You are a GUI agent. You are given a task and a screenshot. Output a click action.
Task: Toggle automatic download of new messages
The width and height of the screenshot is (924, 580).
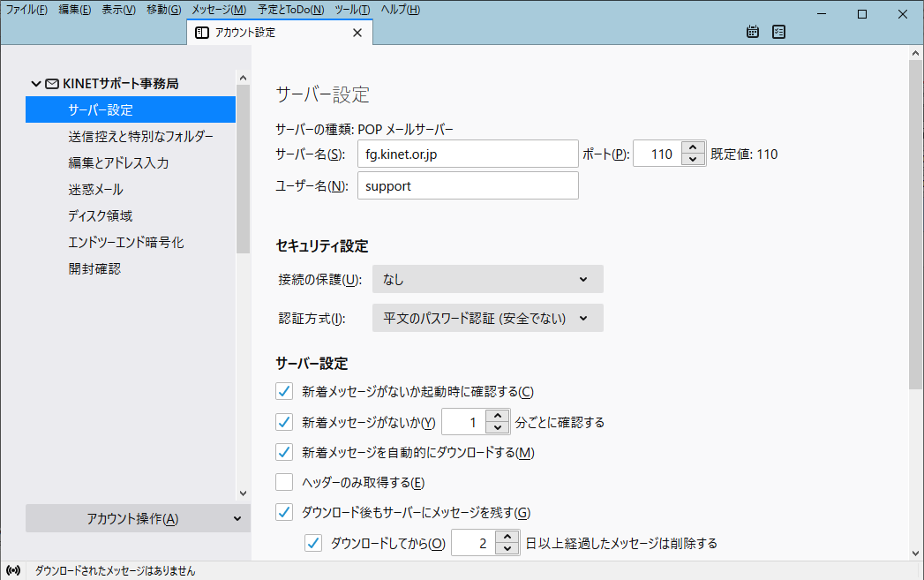284,452
